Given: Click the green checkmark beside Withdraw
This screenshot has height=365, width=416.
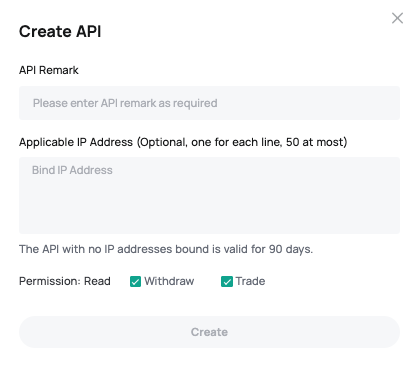Looking at the screenshot, I should (x=135, y=282).
